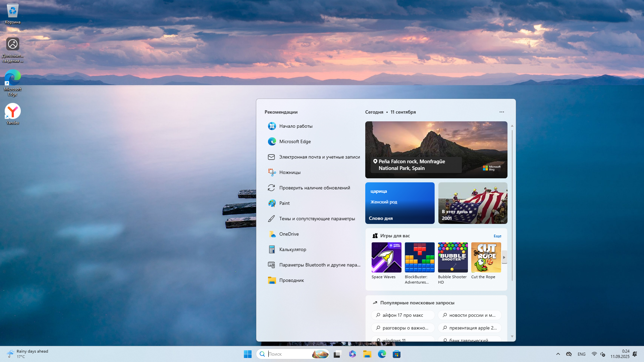Screen dimensions: 644x362
Task: Open the three-dots menu beside date
Action: pyautogui.click(x=501, y=112)
